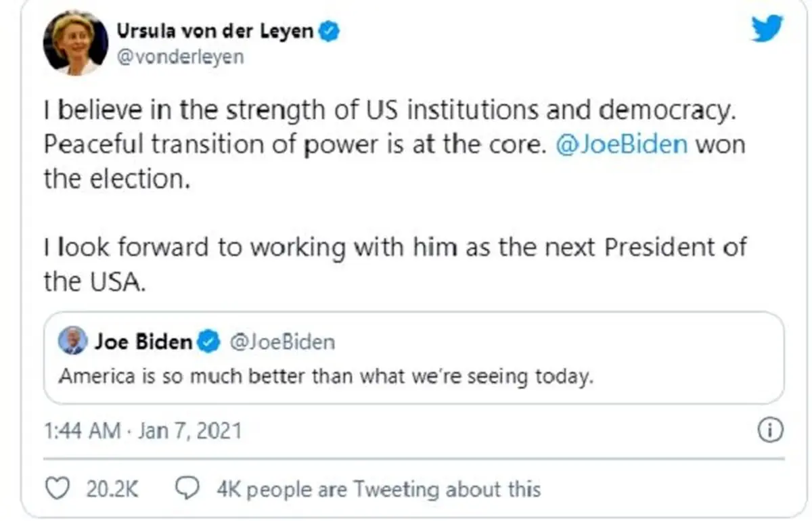Click the grey @JoeBiden handle in the quoted tweet
Viewport: 812px width, 521px height.
coord(282,342)
